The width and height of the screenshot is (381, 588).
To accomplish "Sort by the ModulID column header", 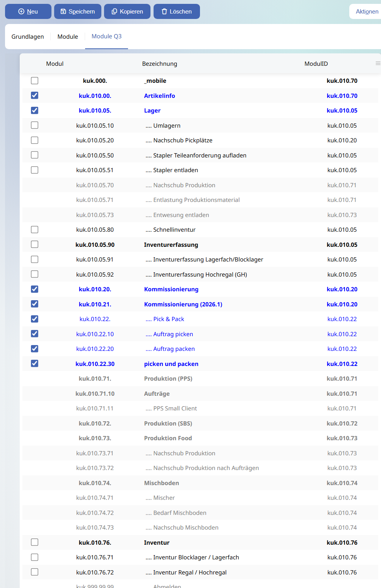I will click(x=316, y=64).
